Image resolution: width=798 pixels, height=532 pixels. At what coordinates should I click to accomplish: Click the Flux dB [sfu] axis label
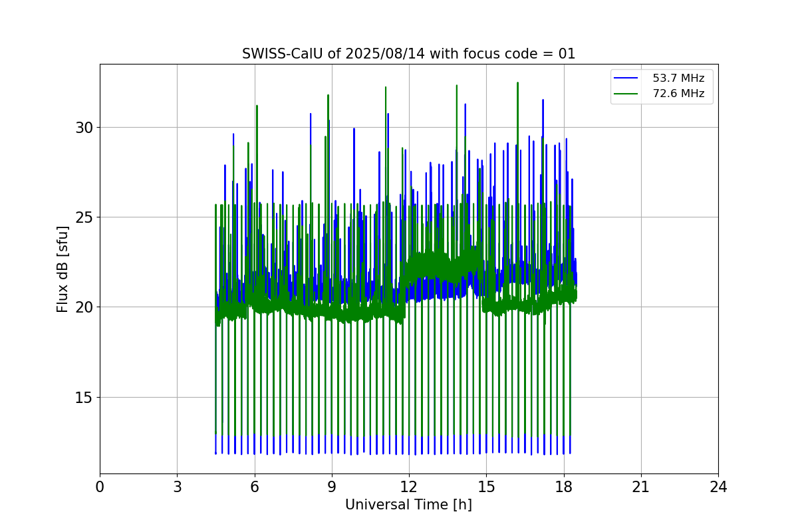click(63, 269)
